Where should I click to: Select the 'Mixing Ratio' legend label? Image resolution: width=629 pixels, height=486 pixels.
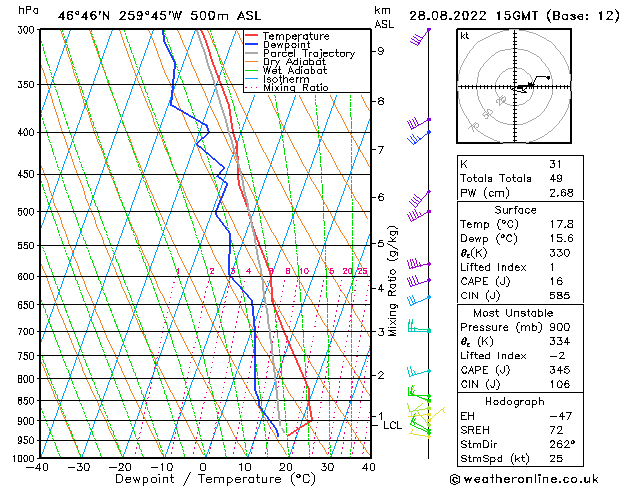coord(296,88)
